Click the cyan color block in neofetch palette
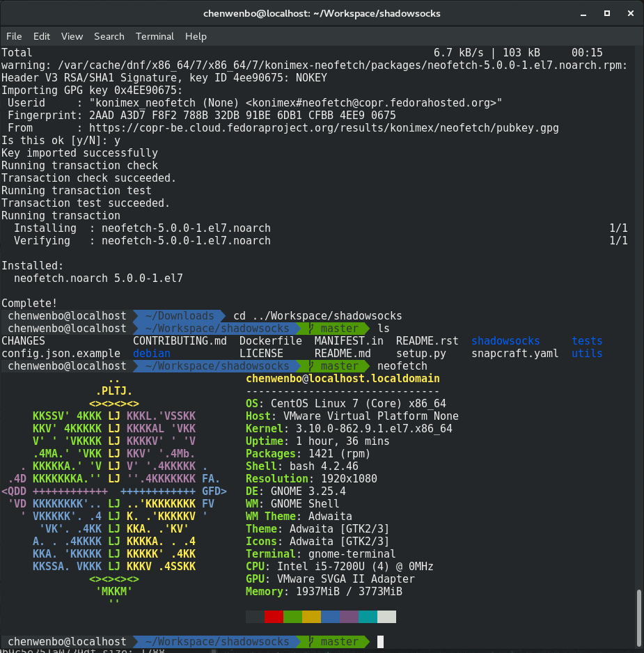This screenshot has height=653, width=644. tap(368, 617)
